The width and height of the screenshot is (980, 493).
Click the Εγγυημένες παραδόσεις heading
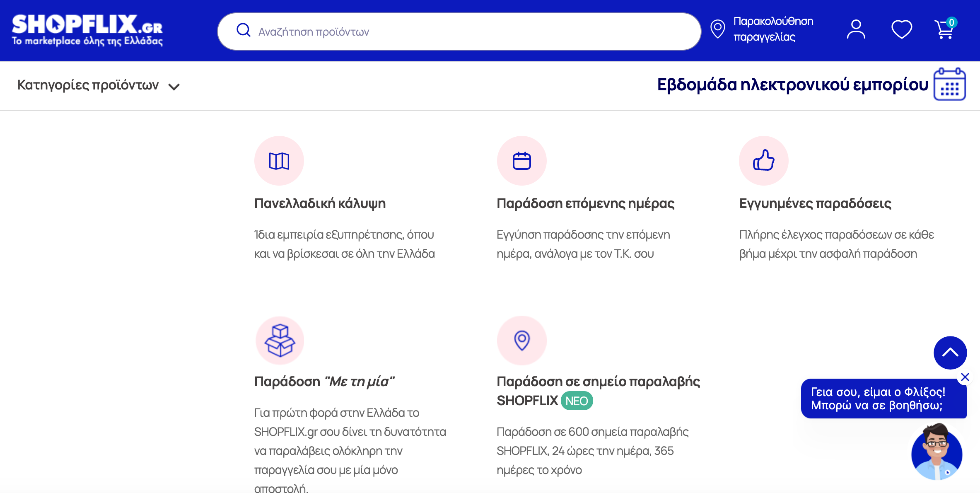815,203
